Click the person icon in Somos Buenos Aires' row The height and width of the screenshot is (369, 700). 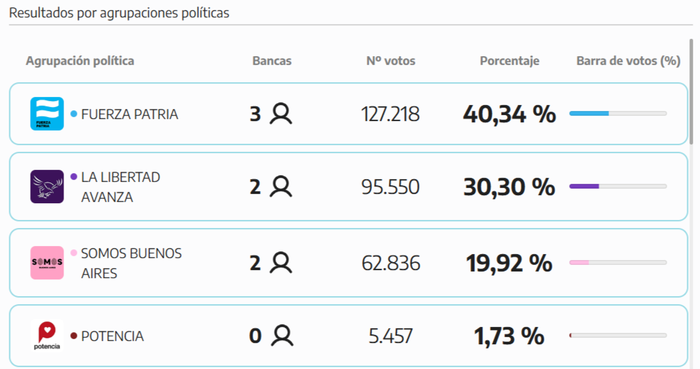click(281, 263)
